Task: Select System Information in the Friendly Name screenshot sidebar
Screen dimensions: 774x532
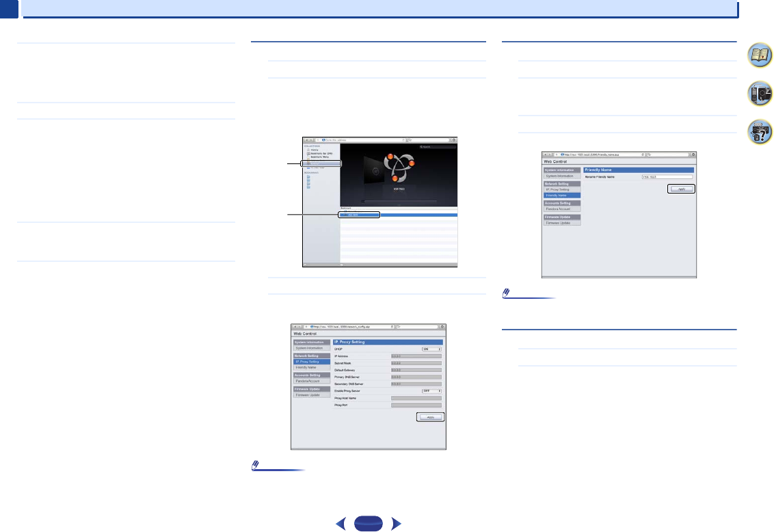Action: coord(562,176)
